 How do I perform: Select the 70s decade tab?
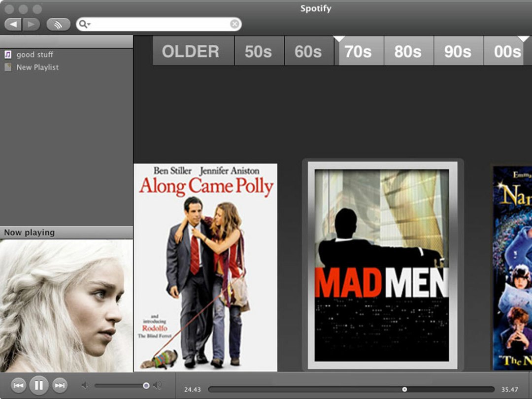(359, 51)
